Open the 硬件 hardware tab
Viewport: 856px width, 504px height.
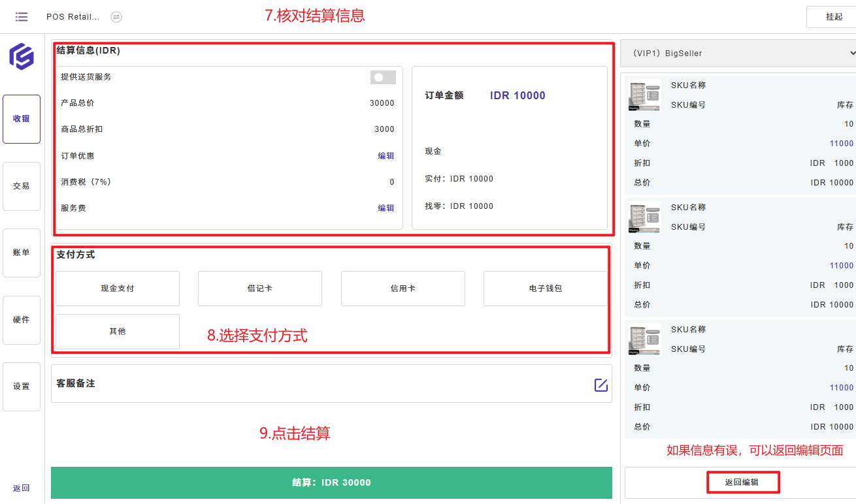point(22,320)
